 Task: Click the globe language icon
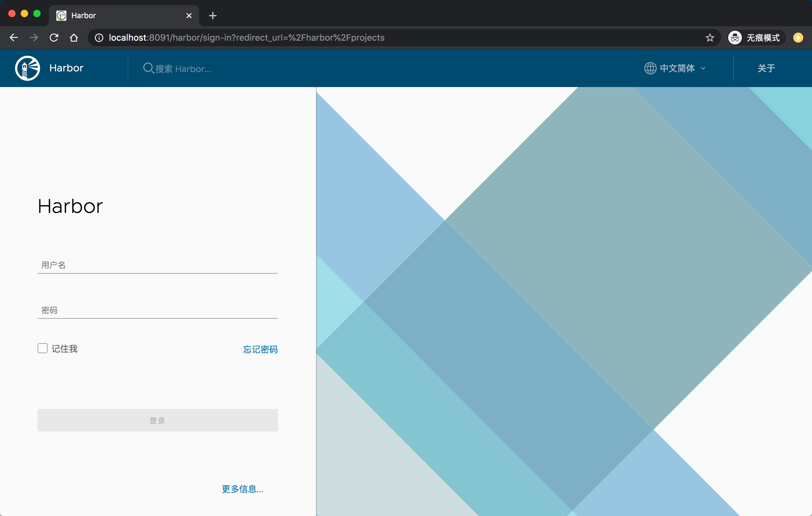(x=650, y=68)
